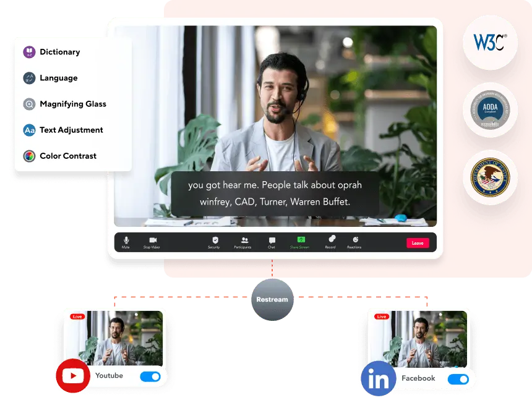Click the main speaker video
This screenshot has width=532, height=408.
point(275,126)
